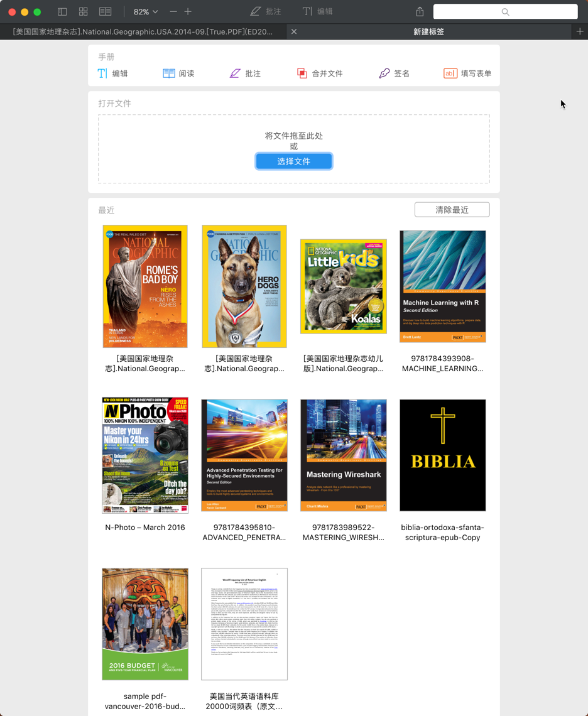Open 批注 annotation guide in 手册 section

[245, 73]
